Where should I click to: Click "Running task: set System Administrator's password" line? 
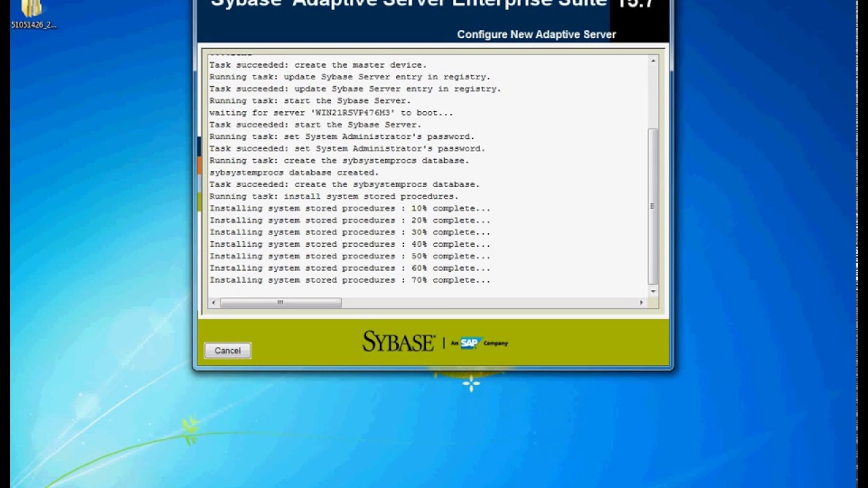(x=342, y=137)
